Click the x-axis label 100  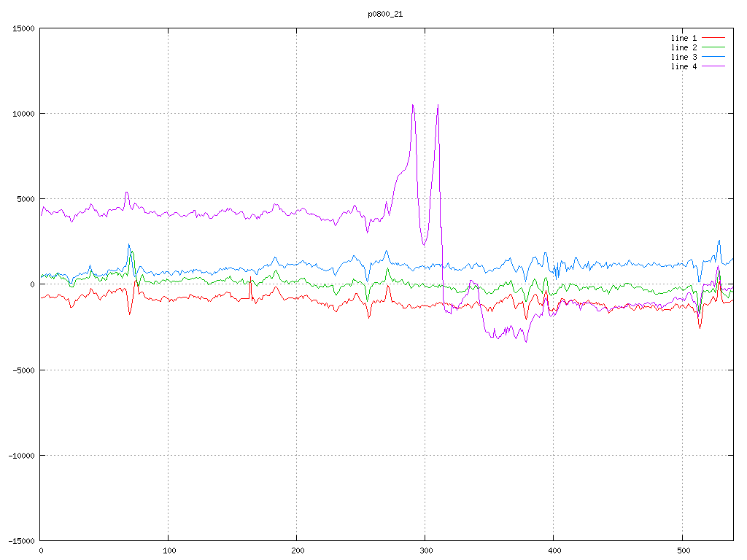[169, 551]
